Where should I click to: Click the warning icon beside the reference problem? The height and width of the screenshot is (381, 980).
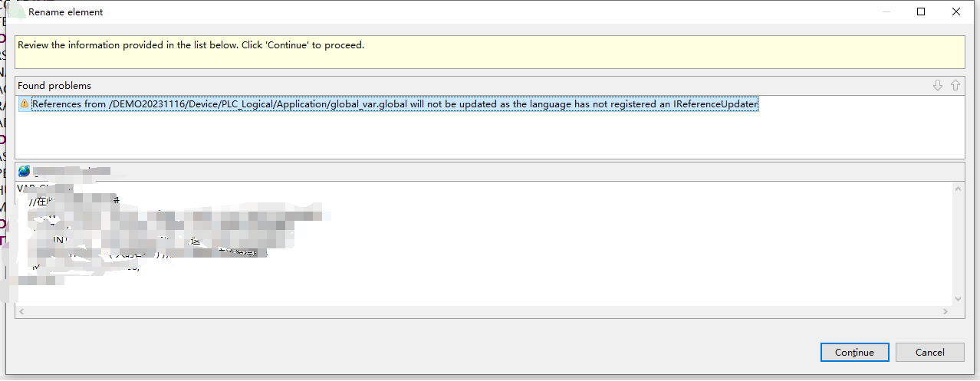point(25,104)
